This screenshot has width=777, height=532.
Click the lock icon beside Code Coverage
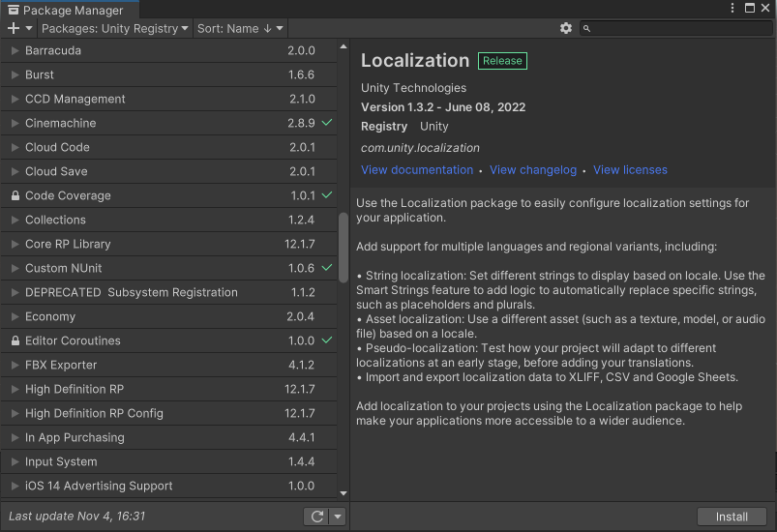click(x=15, y=195)
